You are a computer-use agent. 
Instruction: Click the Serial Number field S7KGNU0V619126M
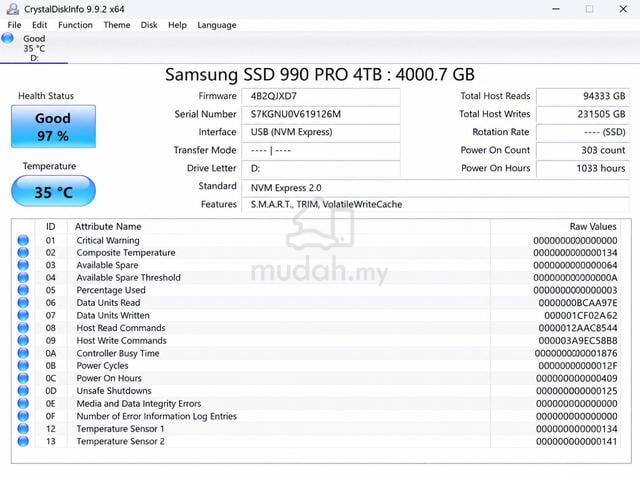321,115
